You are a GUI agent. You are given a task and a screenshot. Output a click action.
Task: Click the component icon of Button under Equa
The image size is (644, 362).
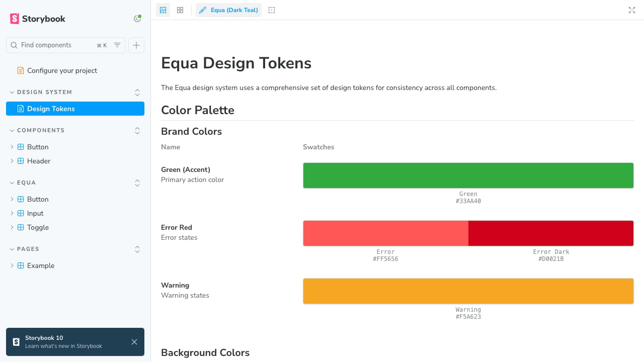[21, 199]
